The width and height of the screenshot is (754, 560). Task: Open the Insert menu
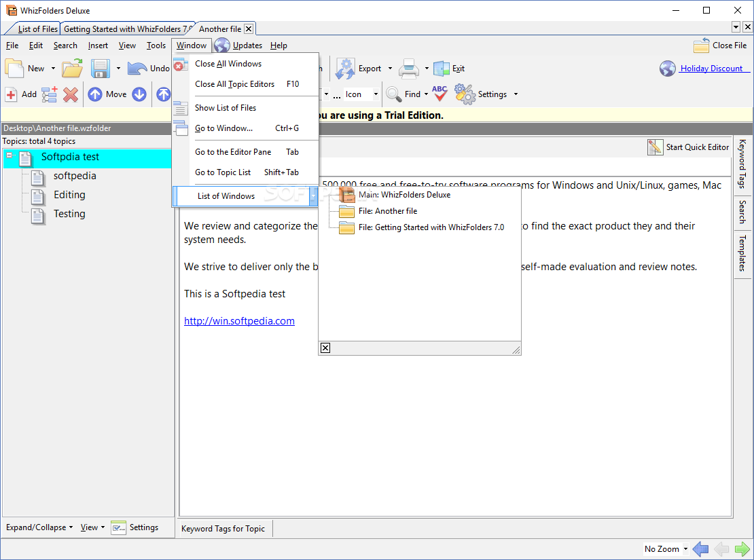click(98, 45)
